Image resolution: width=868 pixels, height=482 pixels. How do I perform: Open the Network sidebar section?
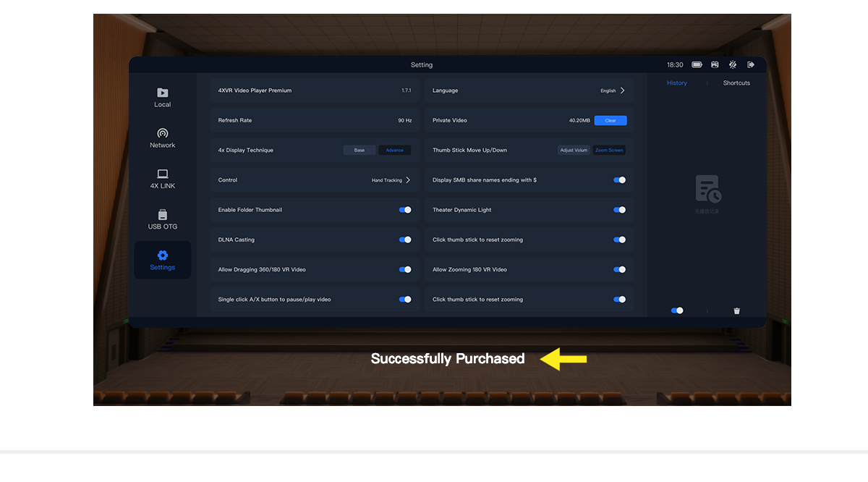coord(162,138)
